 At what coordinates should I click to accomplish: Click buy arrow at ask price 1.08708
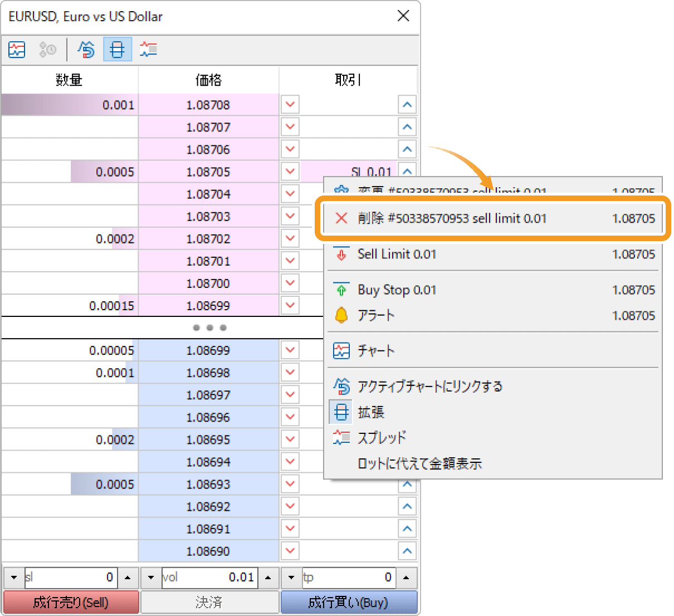pos(407,105)
